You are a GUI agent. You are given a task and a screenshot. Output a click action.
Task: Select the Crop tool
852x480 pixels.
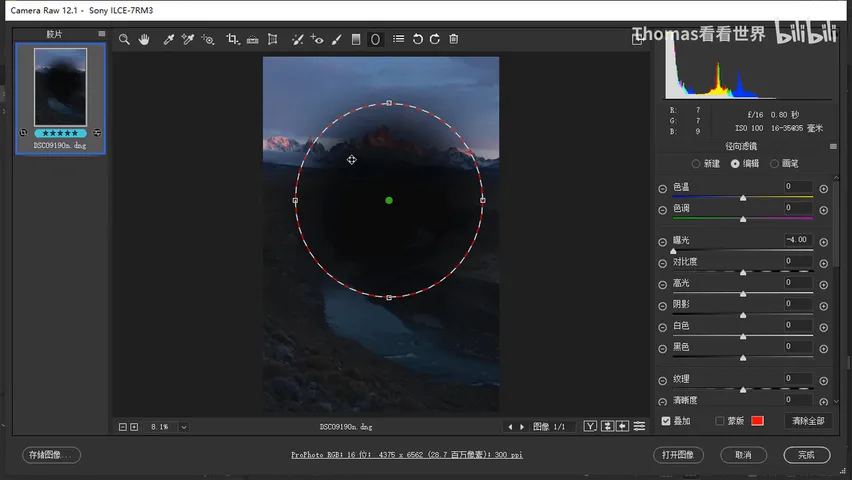[233, 39]
